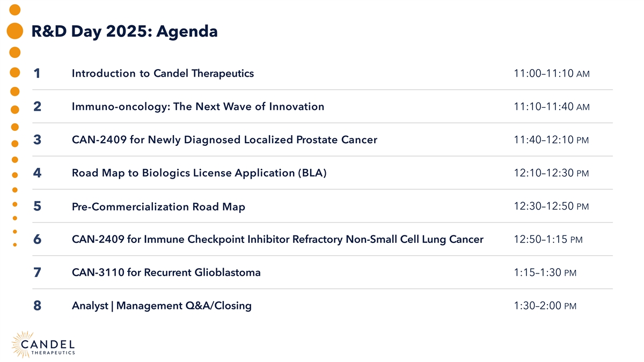Open "CAN-3110 for Recurrent Glioblastoma" item

click(x=166, y=272)
